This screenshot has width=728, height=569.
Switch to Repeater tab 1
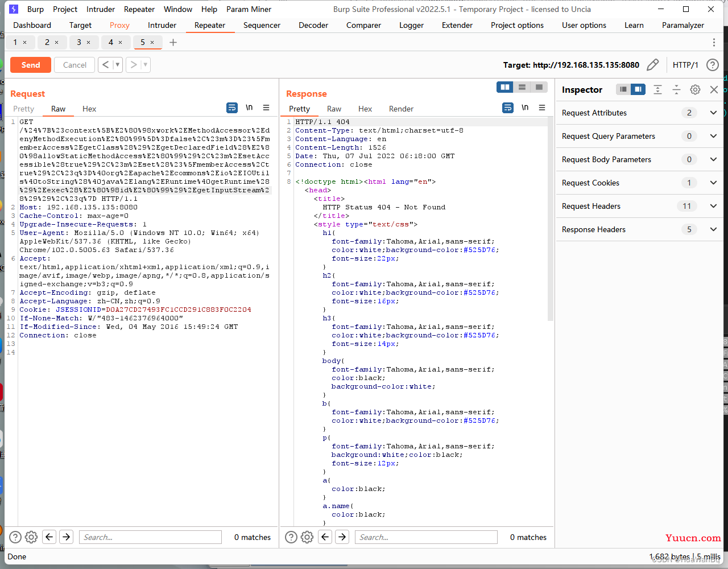tap(15, 42)
